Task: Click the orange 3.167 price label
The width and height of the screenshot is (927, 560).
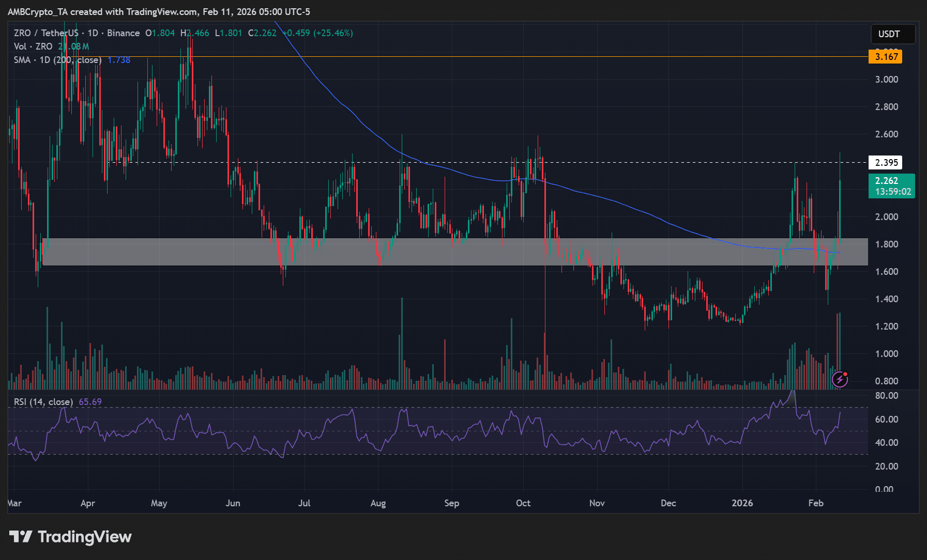Action: 886,57
